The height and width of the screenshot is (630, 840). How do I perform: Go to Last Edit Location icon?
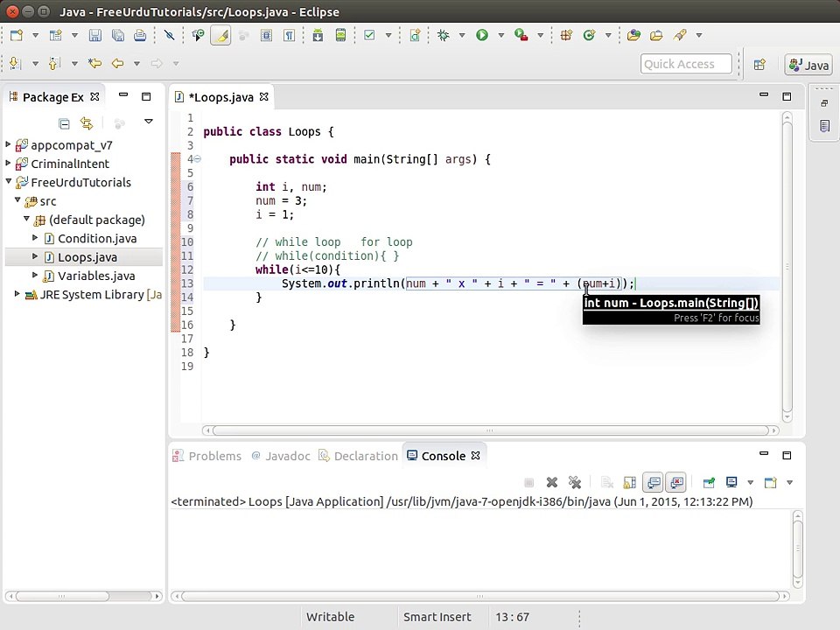[x=94, y=63]
